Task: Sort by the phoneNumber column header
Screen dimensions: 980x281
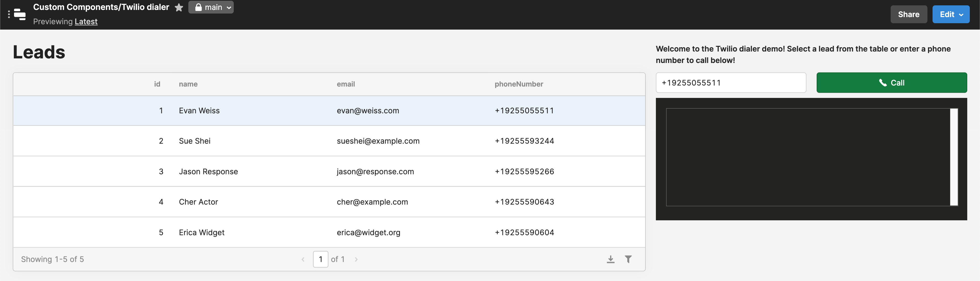Action: click(519, 84)
